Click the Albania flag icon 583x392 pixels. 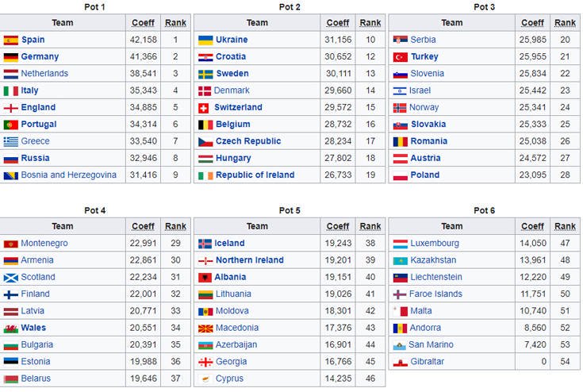tap(204, 278)
